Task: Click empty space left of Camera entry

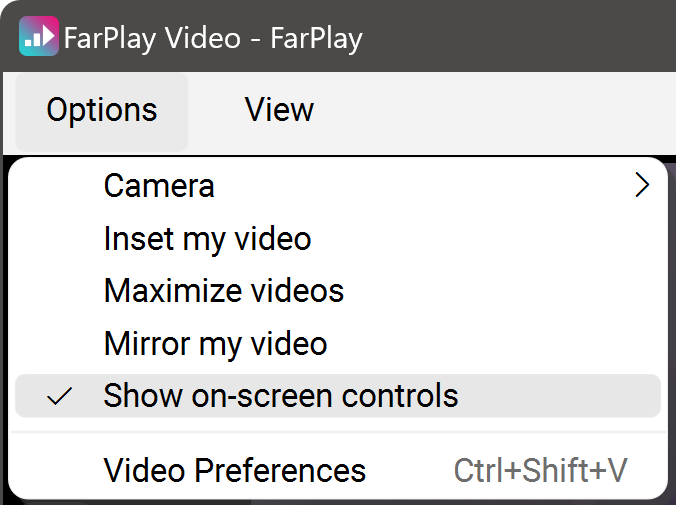Action: [x=61, y=186]
